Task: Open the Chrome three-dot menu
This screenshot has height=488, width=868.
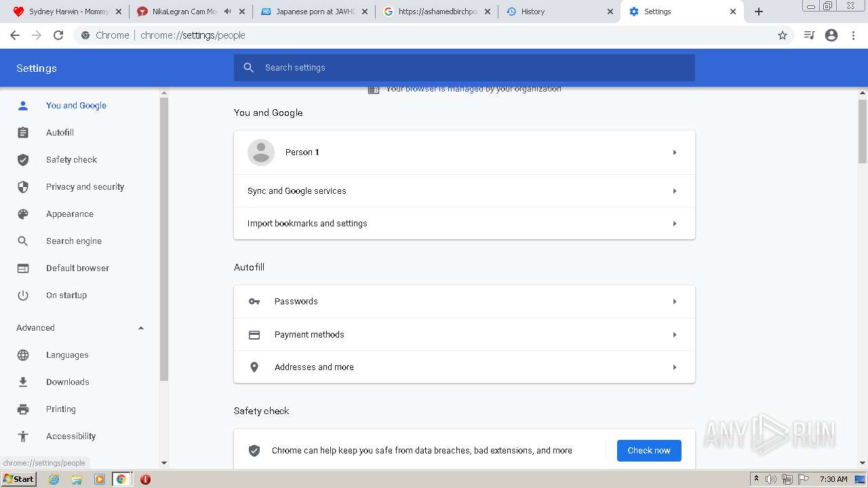Action: [x=854, y=35]
